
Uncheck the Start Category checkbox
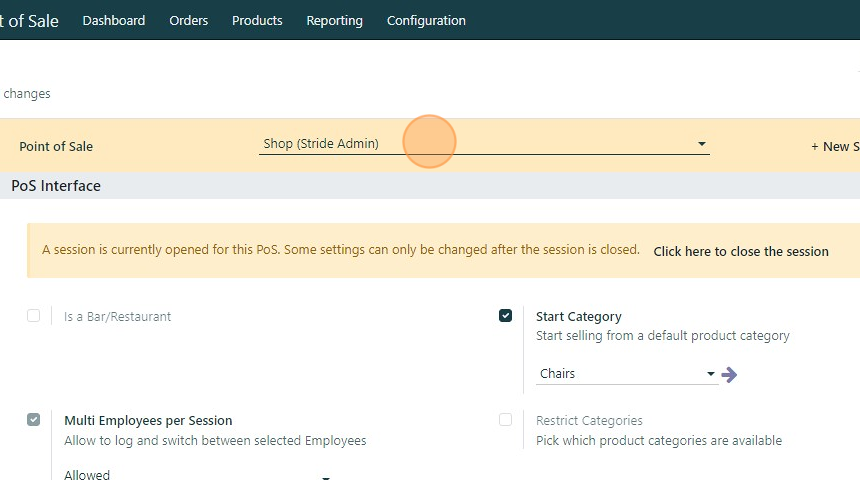[x=505, y=316]
